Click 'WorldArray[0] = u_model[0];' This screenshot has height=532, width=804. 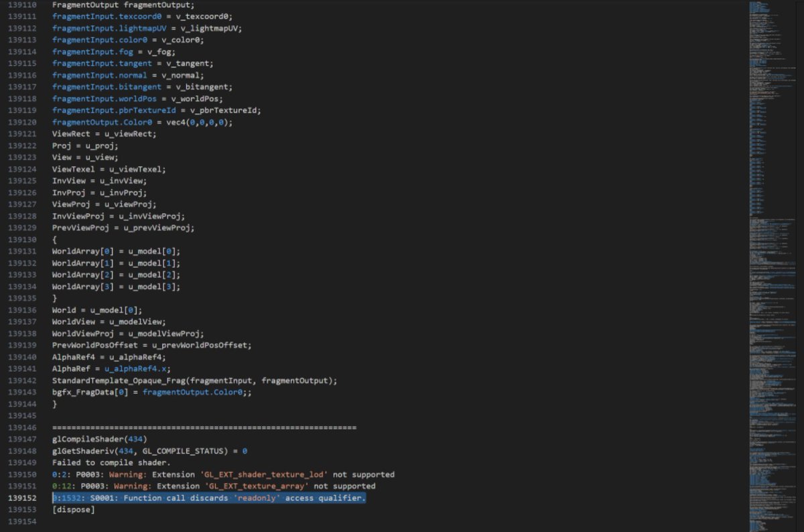coord(117,251)
